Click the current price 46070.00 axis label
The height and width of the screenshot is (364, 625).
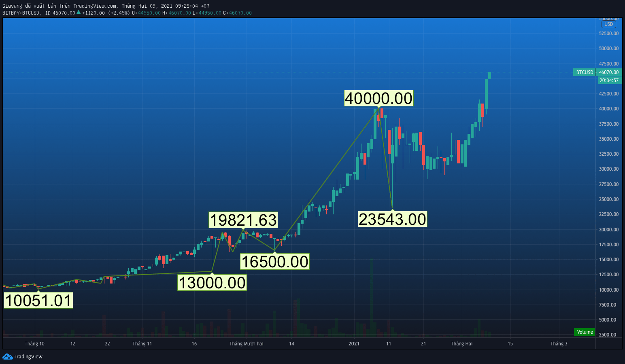click(609, 72)
